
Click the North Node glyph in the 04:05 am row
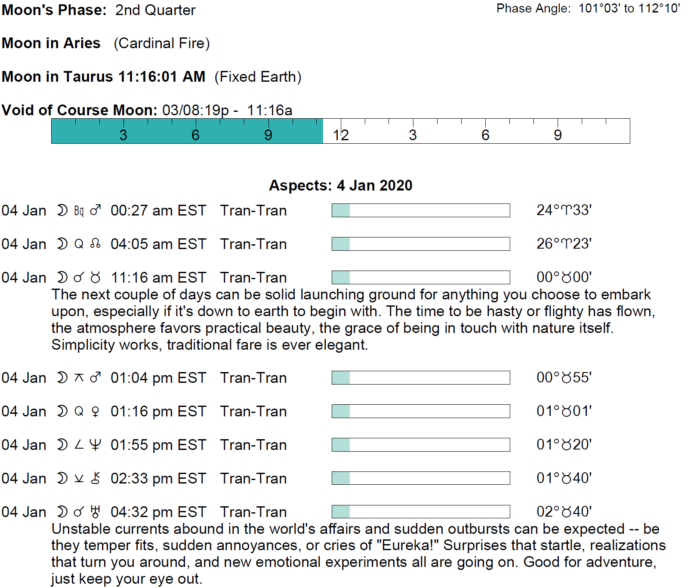[x=96, y=244]
